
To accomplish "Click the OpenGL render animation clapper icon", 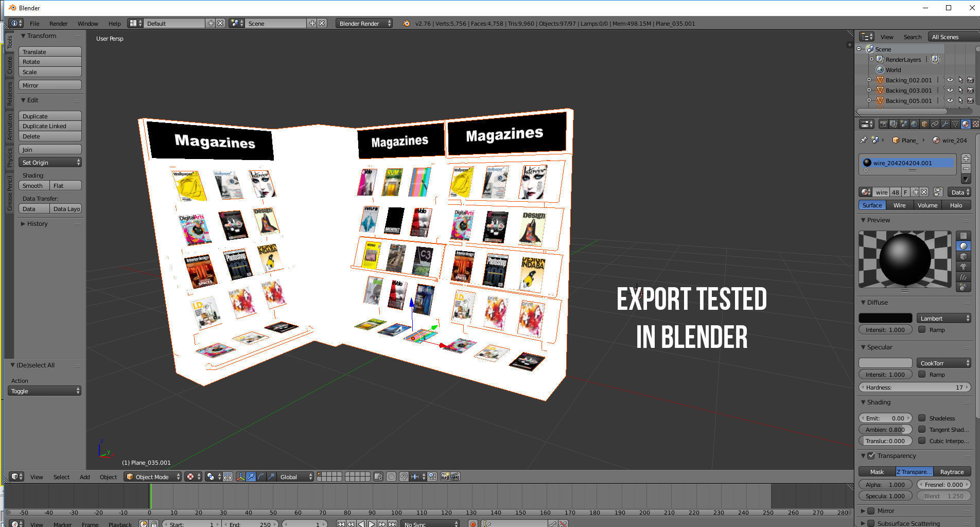I will (x=455, y=477).
